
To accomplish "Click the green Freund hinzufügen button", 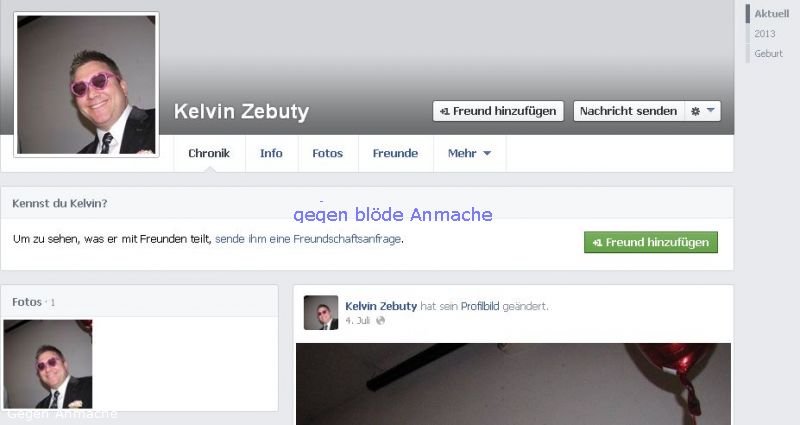I will pyautogui.click(x=651, y=242).
